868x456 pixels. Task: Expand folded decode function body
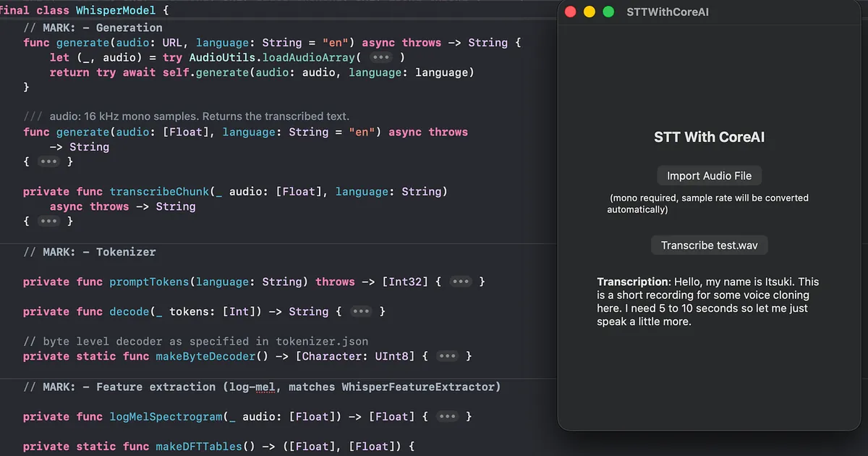(x=361, y=311)
